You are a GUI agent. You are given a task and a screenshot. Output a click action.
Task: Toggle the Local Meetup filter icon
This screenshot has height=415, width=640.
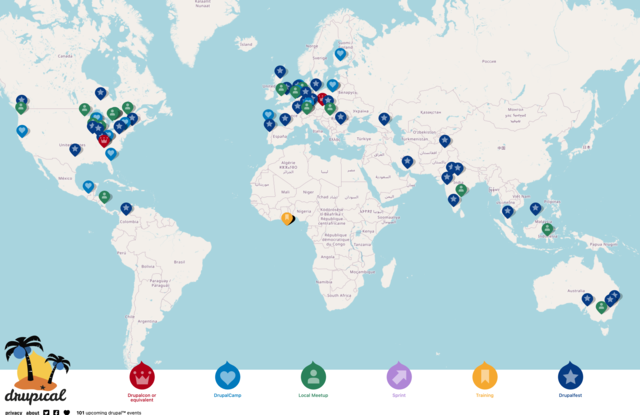[x=313, y=376]
